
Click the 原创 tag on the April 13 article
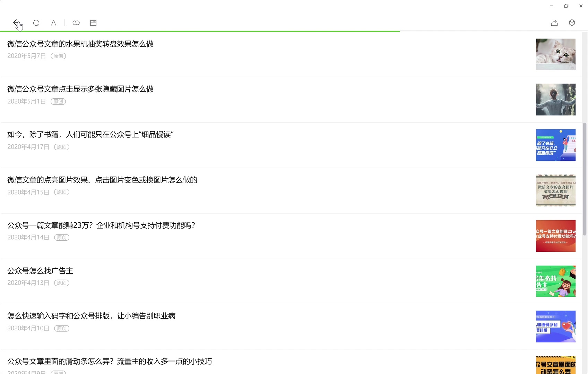click(62, 283)
